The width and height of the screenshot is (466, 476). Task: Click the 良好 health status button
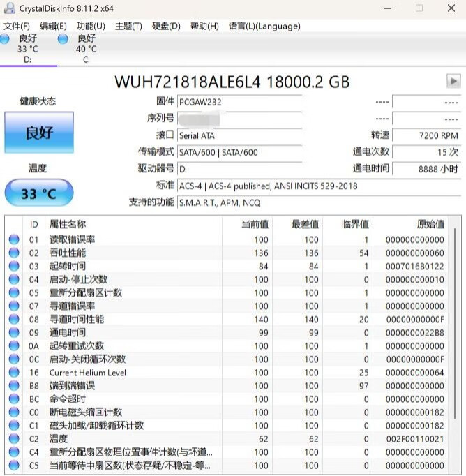(x=39, y=133)
